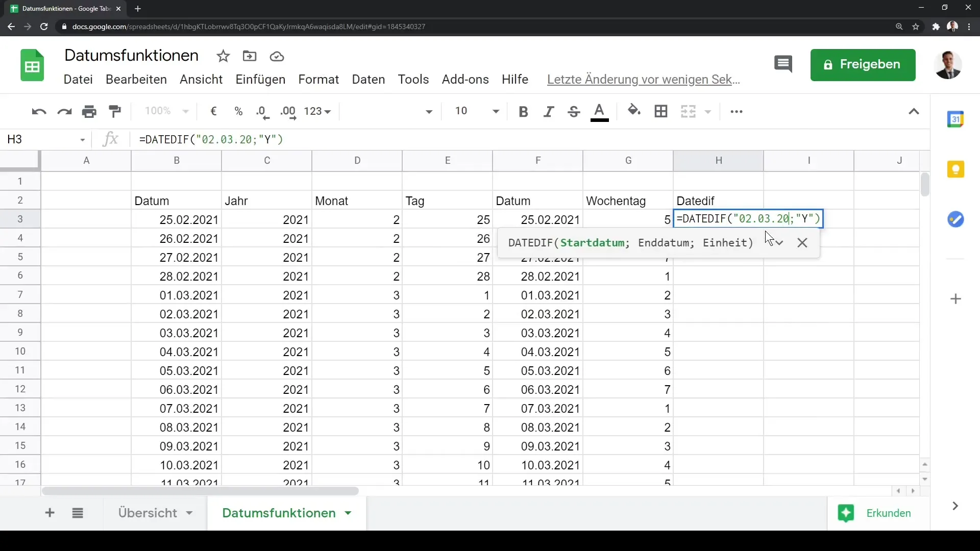Viewport: 980px width, 551px height.
Task: Open Hilfe menu
Action: tap(515, 80)
